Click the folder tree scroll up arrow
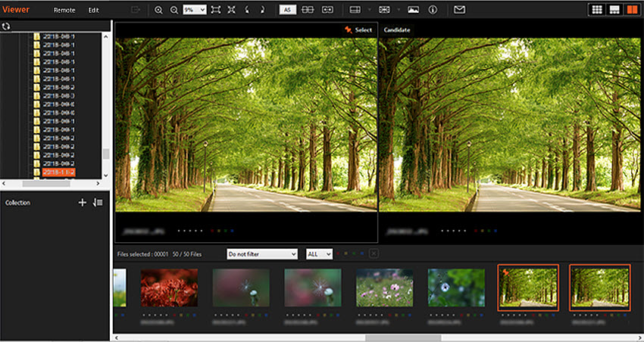This screenshot has width=644, height=342. [106, 36]
